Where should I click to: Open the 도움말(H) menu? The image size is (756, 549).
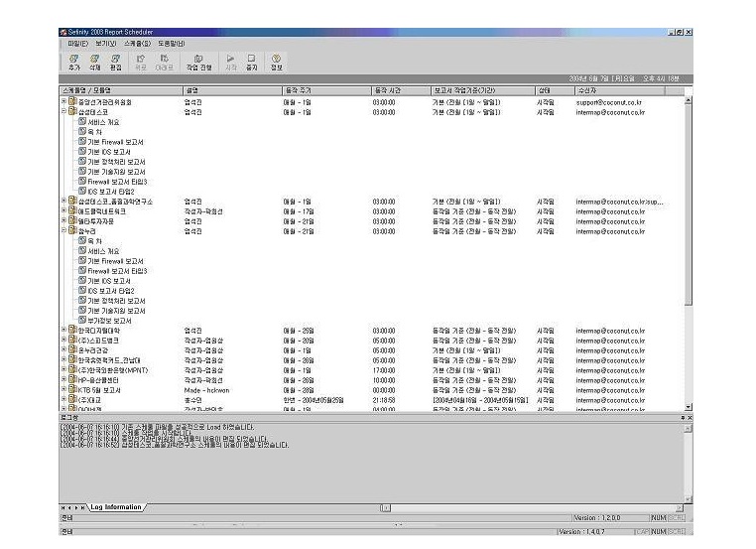pos(172,44)
